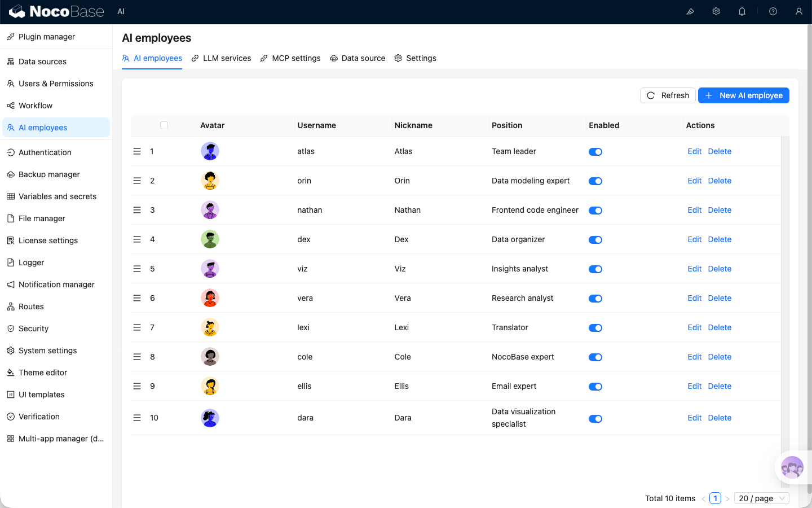The height and width of the screenshot is (508, 812).
Task: Open the 20 / page size dropdown
Action: coord(761,498)
